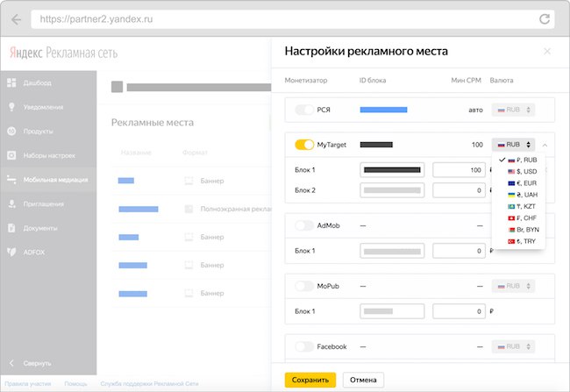Open MyTarget RUB currency dropdown
Screen dimensions: 570x392
513,145
